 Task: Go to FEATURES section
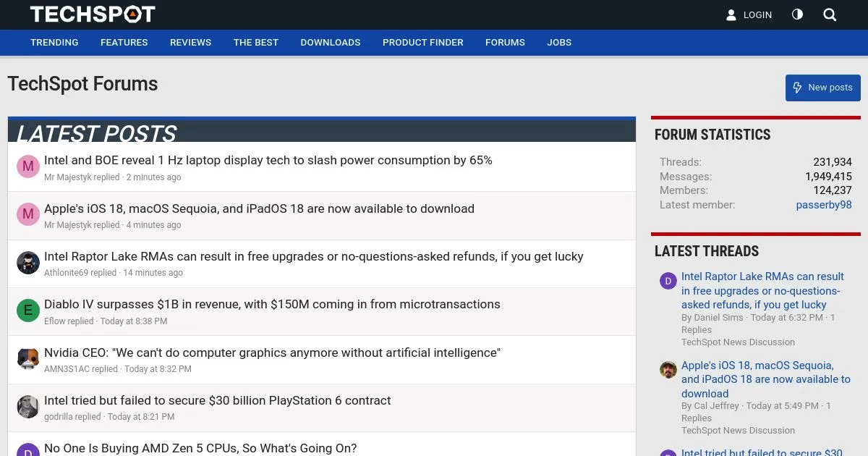124,43
